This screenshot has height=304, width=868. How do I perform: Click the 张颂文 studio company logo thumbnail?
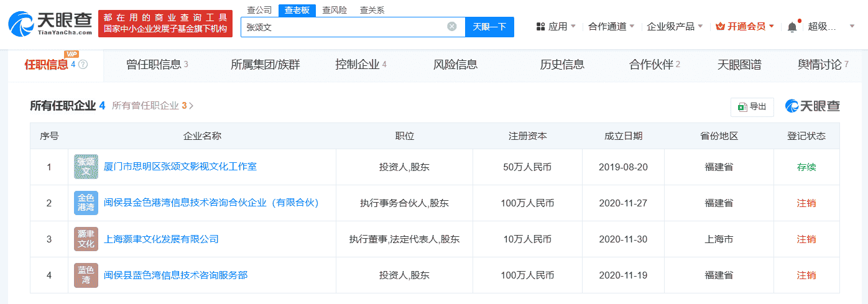[86, 167]
